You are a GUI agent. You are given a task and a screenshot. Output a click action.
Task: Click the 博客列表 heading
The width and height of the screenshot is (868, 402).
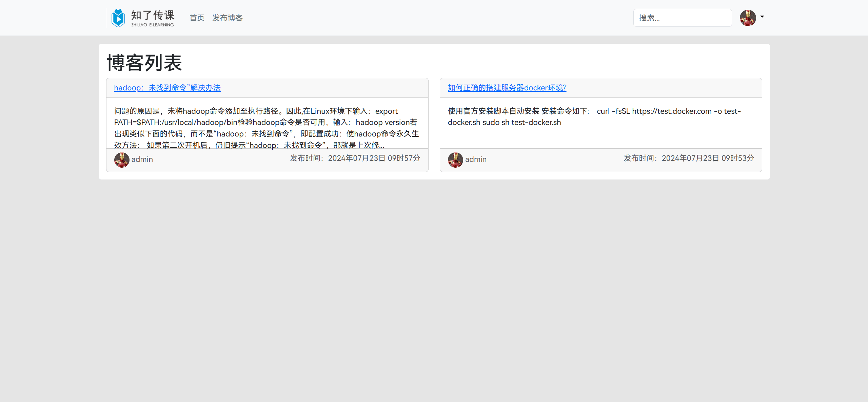[144, 63]
